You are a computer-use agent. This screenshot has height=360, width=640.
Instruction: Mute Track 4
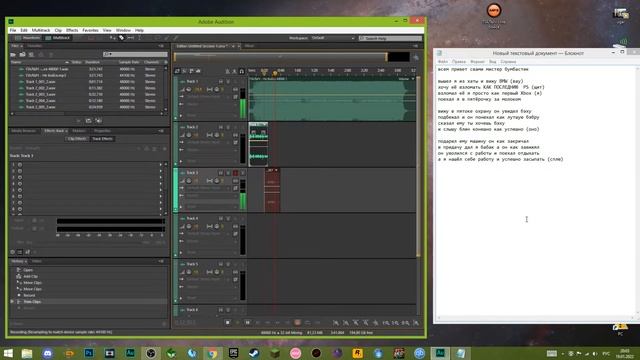click(x=220, y=219)
